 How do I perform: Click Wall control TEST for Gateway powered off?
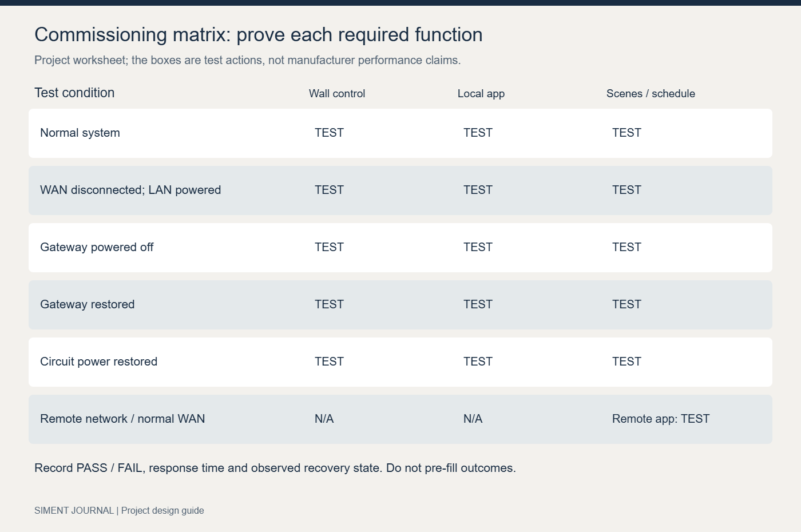(329, 247)
